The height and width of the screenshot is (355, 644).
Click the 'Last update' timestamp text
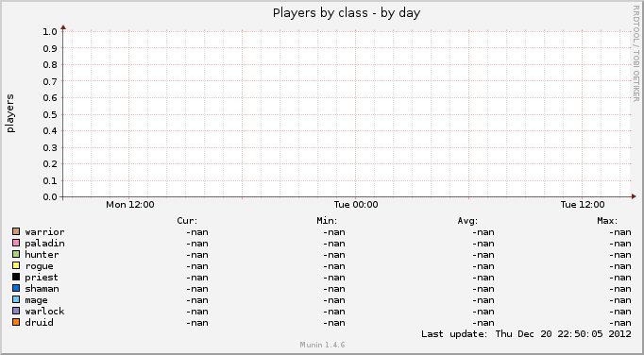pyautogui.click(x=526, y=333)
